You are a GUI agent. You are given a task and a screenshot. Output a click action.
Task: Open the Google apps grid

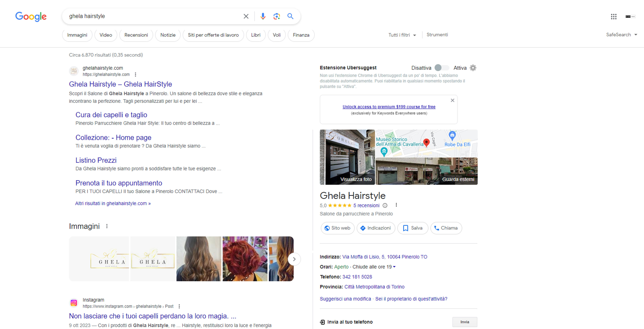614,16
